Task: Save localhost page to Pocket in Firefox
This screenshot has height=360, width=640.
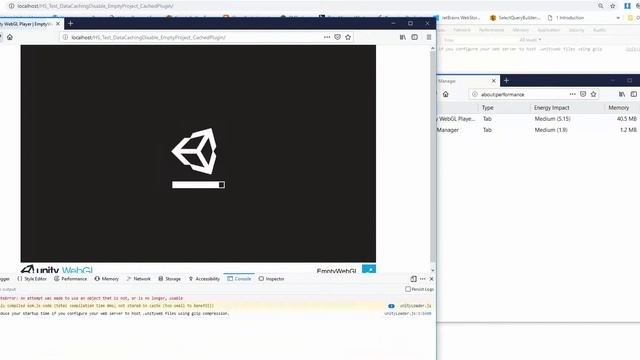Action: tap(338, 37)
